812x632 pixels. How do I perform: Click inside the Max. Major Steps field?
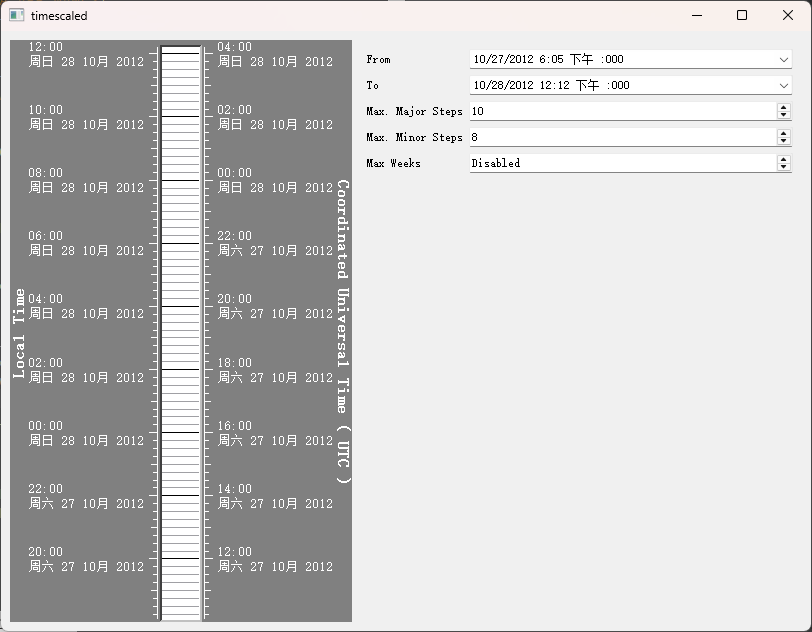tap(600, 111)
